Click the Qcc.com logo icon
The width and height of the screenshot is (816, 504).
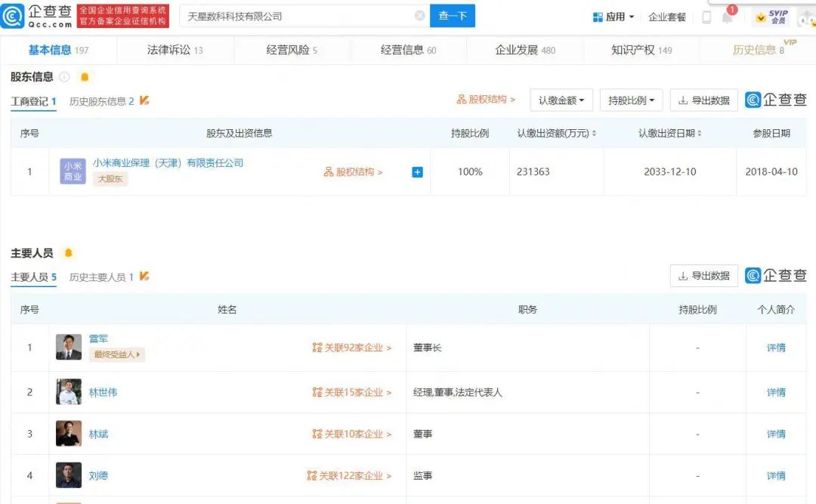(14, 15)
